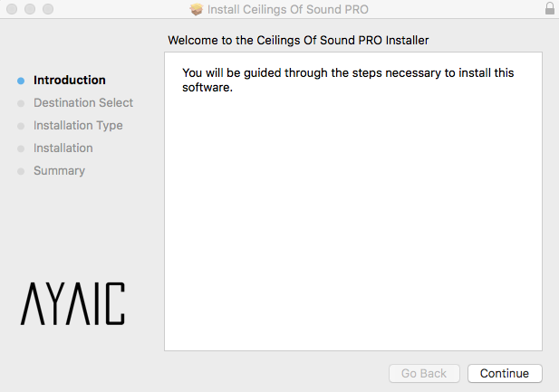Click the bullet next to Summary step
559x392 pixels.
[21, 171]
